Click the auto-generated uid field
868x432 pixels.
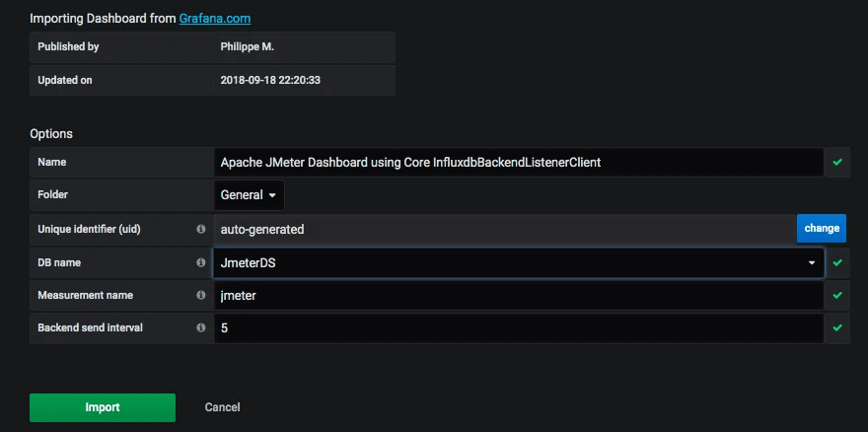[x=505, y=229]
